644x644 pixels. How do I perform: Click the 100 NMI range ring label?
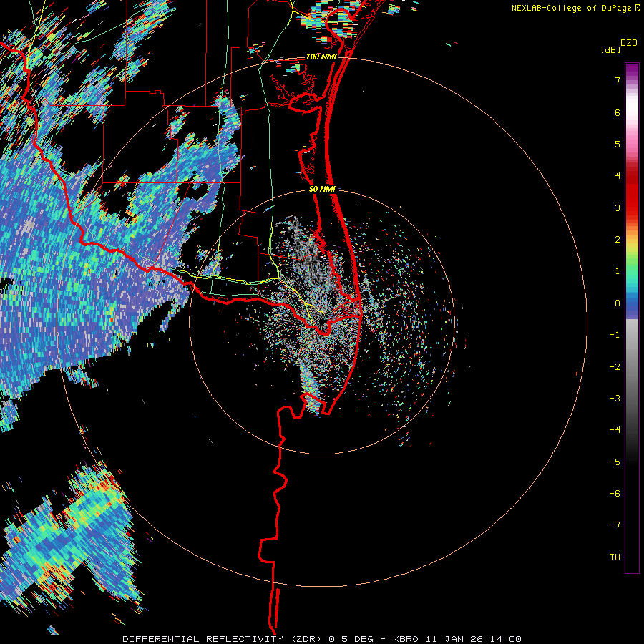pos(321,57)
